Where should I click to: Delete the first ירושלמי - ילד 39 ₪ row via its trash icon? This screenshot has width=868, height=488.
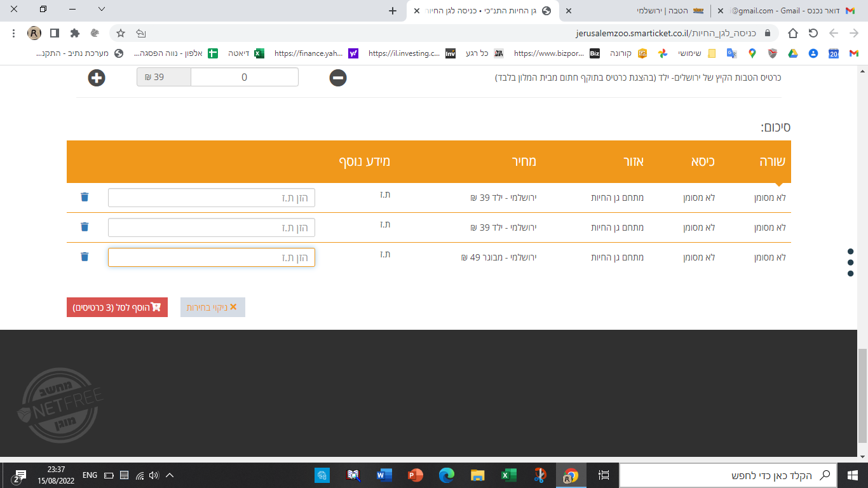tap(85, 197)
